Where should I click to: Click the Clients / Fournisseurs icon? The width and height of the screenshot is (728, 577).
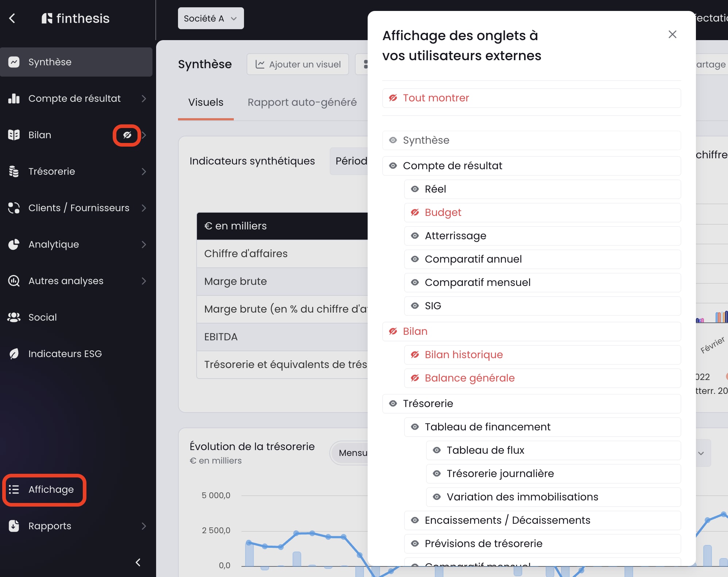tap(14, 208)
